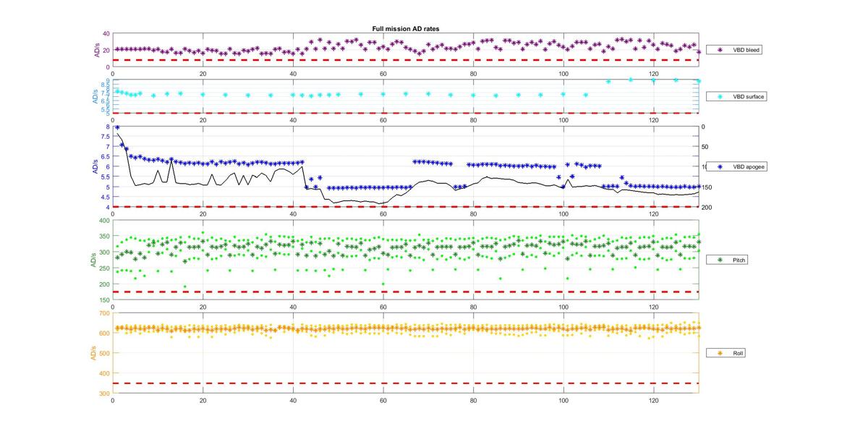The image size is (868, 442).
Task: Click x-axis tick 40 beneath the VBD apogee plot
Action: coord(293,213)
